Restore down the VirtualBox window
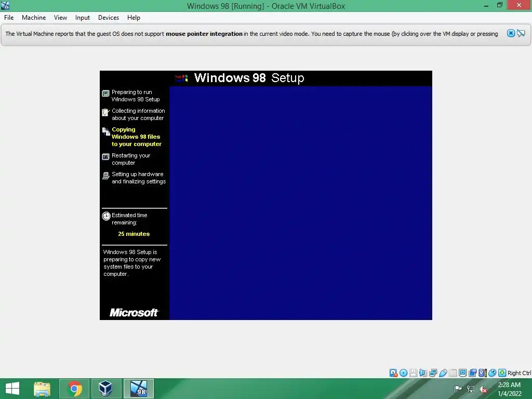532x399 pixels. point(499,5)
